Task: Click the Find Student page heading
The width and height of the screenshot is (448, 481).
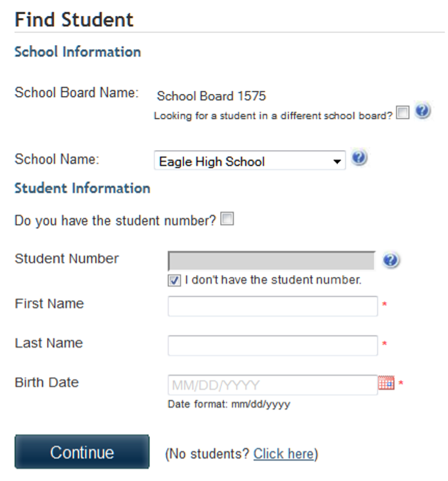Action: click(74, 19)
